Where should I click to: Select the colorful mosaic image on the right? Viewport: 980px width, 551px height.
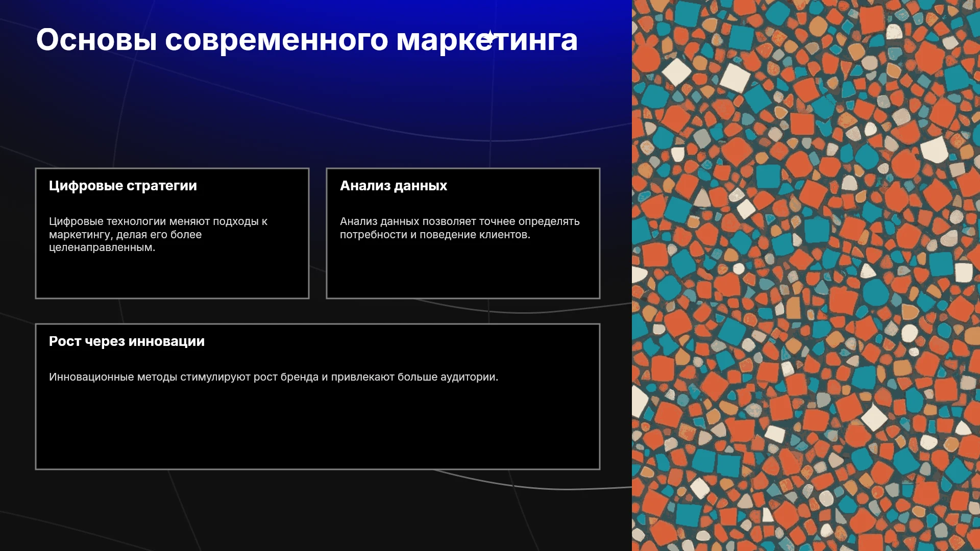click(806, 275)
